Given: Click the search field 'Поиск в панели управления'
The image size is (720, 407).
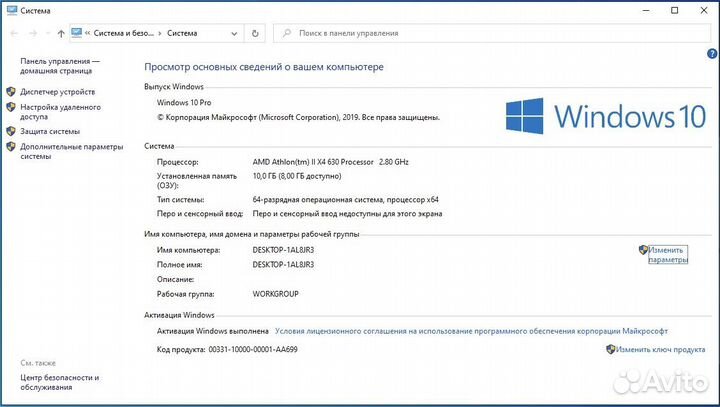Looking at the screenshot, I should coord(491,33).
